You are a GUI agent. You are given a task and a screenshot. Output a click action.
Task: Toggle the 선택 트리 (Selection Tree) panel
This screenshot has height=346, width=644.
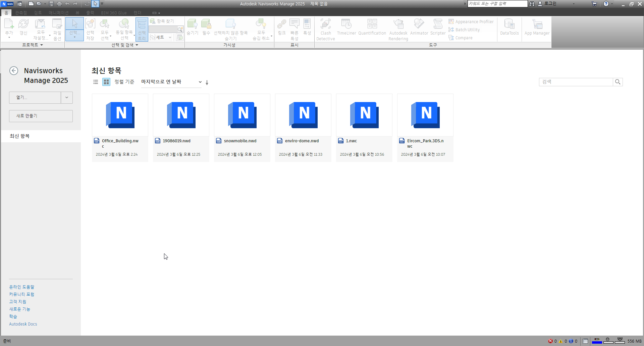(x=142, y=29)
